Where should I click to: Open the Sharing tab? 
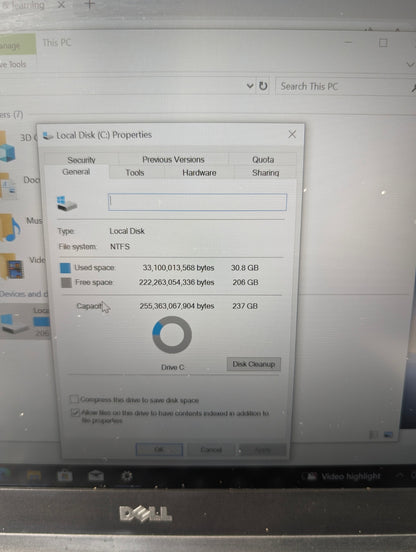(265, 172)
